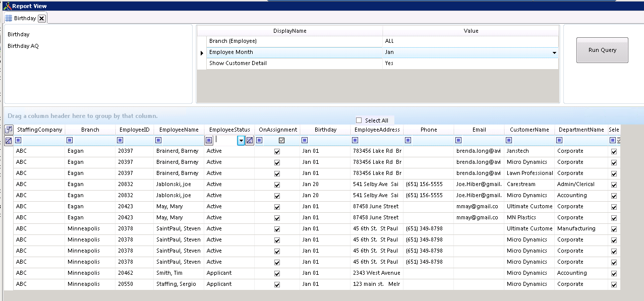
Task: Expand the Employee Month value dropdown
Action: pyautogui.click(x=554, y=52)
